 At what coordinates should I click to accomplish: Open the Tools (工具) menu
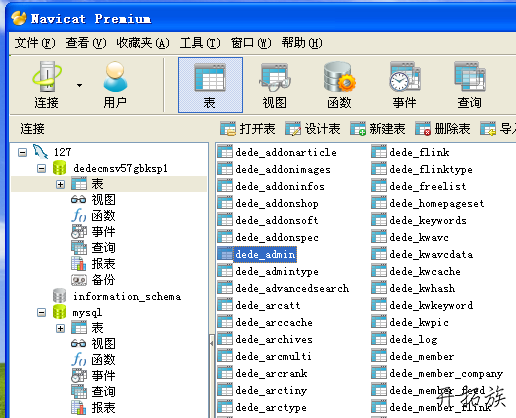(x=200, y=43)
